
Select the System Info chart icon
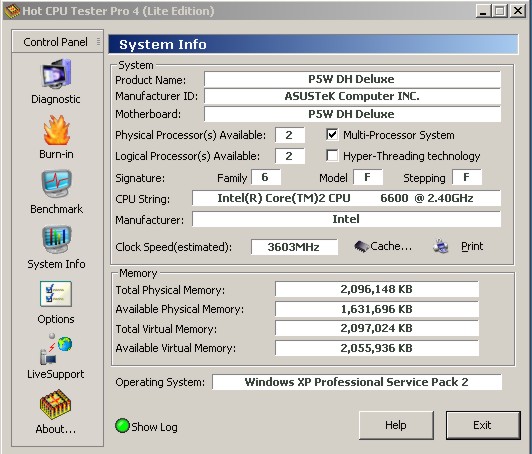click(x=56, y=239)
